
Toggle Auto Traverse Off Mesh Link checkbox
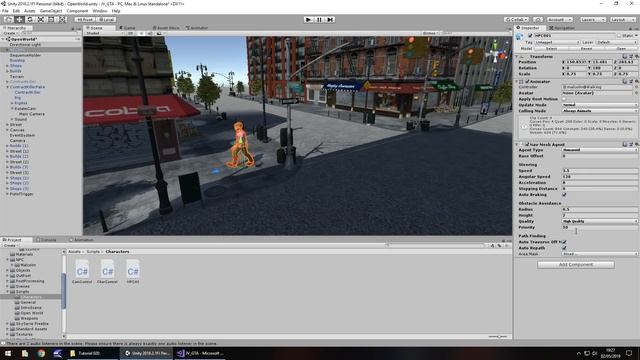564,242
